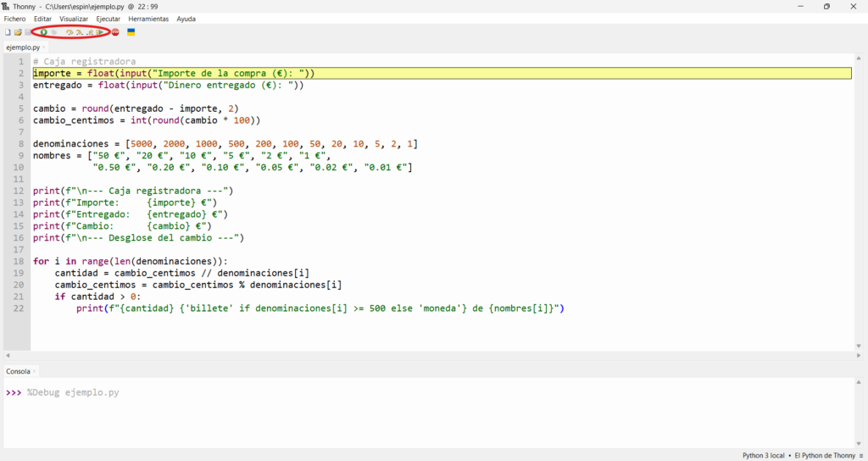Click the print 'Entregado: {entregado} €' line
This screenshot has height=461, width=868.
(x=130, y=214)
